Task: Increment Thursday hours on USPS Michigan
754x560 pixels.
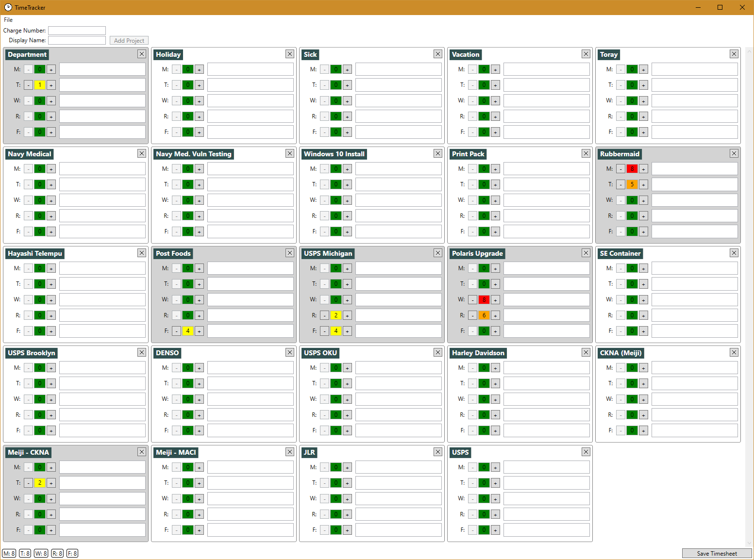Action: [347, 315]
